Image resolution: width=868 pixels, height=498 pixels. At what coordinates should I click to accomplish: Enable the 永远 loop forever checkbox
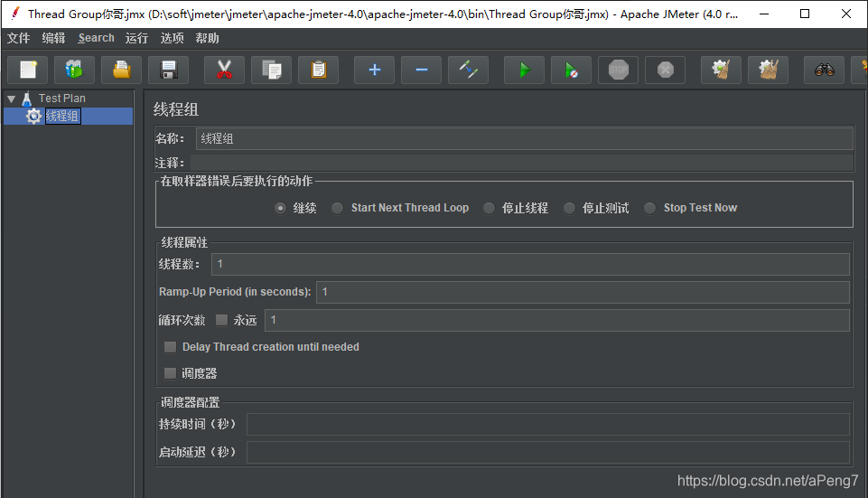pyautogui.click(x=221, y=320)
